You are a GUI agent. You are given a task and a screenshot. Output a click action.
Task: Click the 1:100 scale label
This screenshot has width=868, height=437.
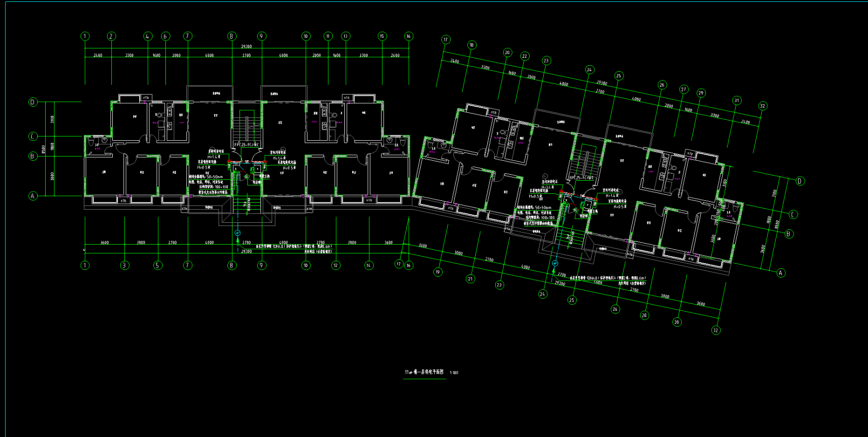454,373
